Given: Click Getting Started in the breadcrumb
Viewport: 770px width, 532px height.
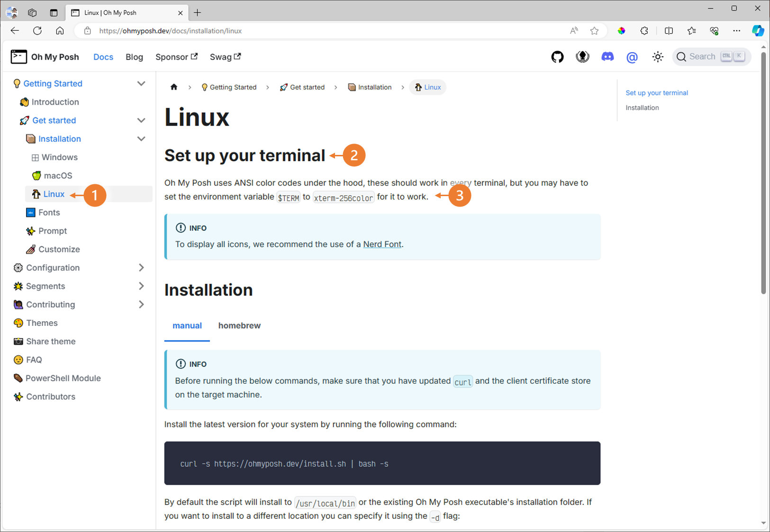Looking at the screenshot, I should click(x=229, y=87).
